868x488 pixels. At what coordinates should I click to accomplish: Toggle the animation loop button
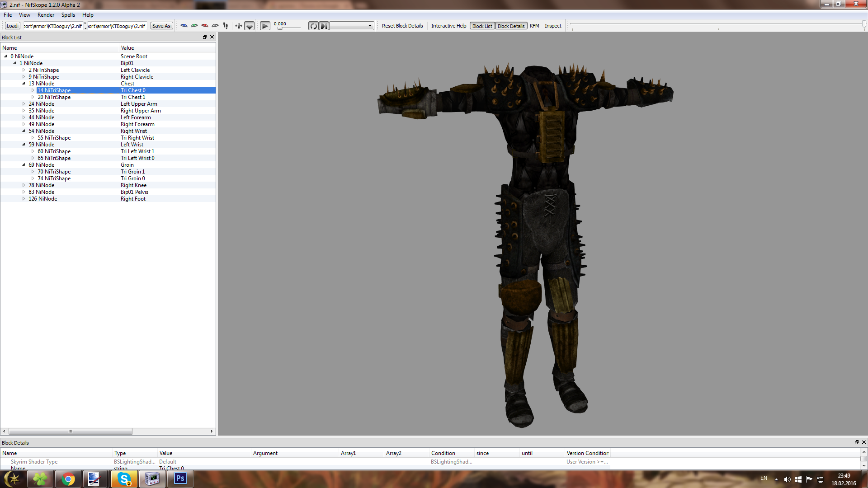tap(313, 26)
